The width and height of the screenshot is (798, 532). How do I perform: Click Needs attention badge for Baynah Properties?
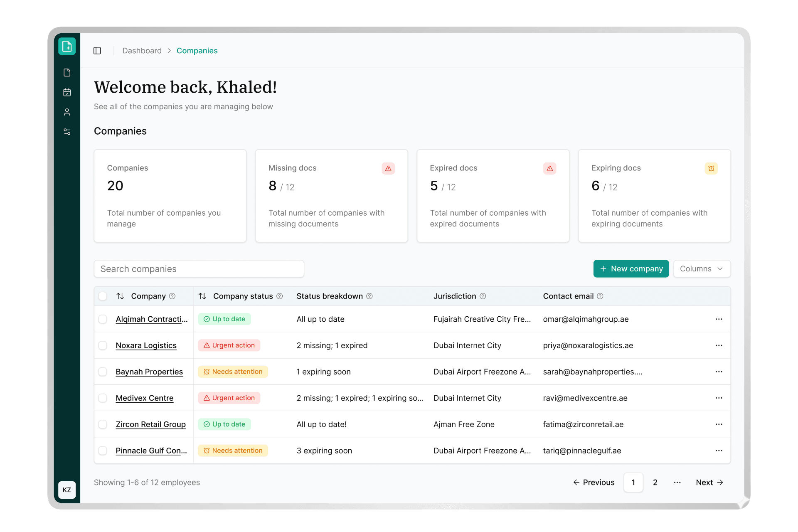pyautogui.click(x=233, y=372)
